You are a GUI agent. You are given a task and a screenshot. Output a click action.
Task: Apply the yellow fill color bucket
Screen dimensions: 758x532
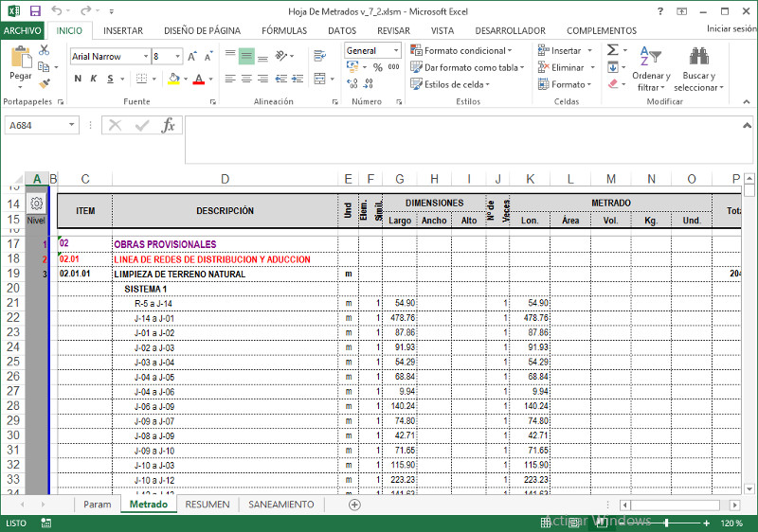173,79
